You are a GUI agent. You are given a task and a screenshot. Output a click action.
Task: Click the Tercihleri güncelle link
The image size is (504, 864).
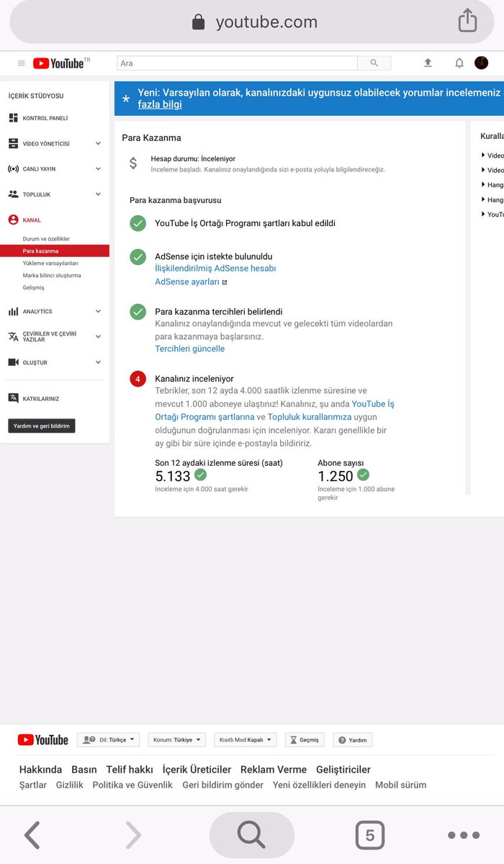point(190,348)
